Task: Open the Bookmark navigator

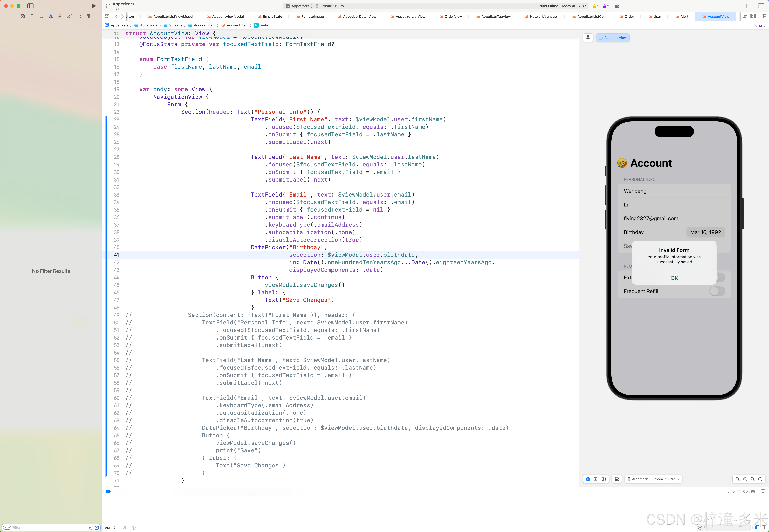Action: (x=32, y=16)
